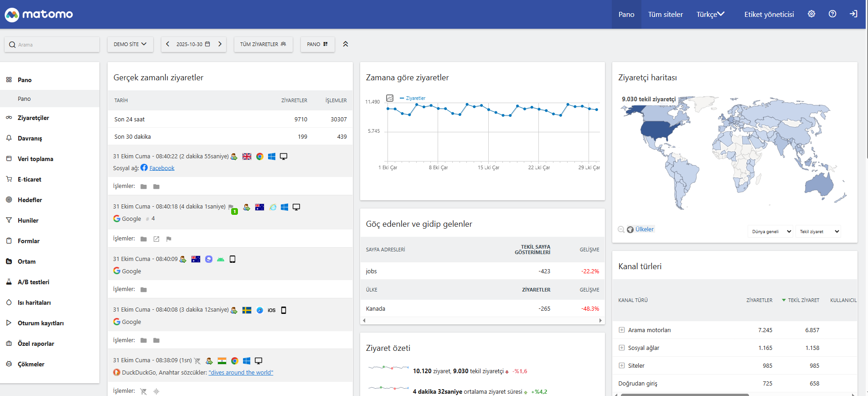This screenshot has width=868, height=396.
Task: Click the sign-in arrow icon
Action: point(853,14)
